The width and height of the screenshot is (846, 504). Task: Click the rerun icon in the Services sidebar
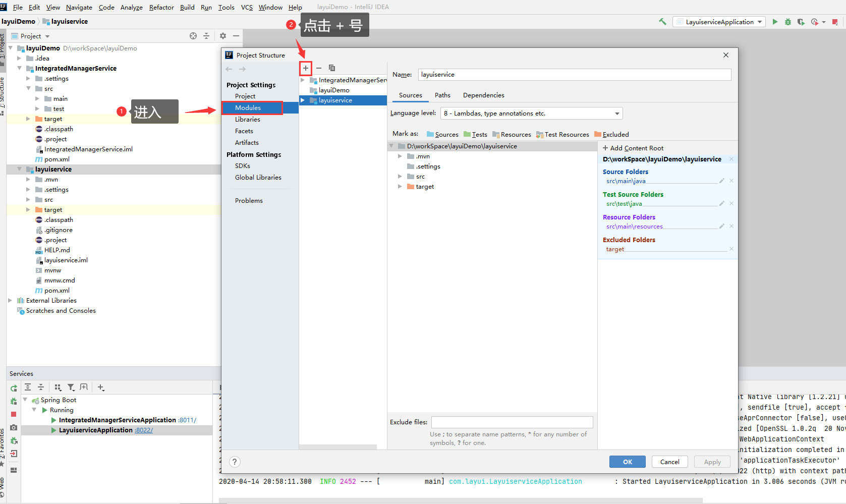click(x=14, y=388)
